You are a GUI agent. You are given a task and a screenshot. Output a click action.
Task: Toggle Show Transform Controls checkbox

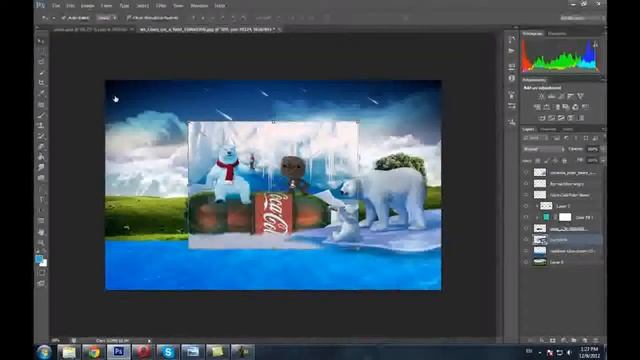129,18
